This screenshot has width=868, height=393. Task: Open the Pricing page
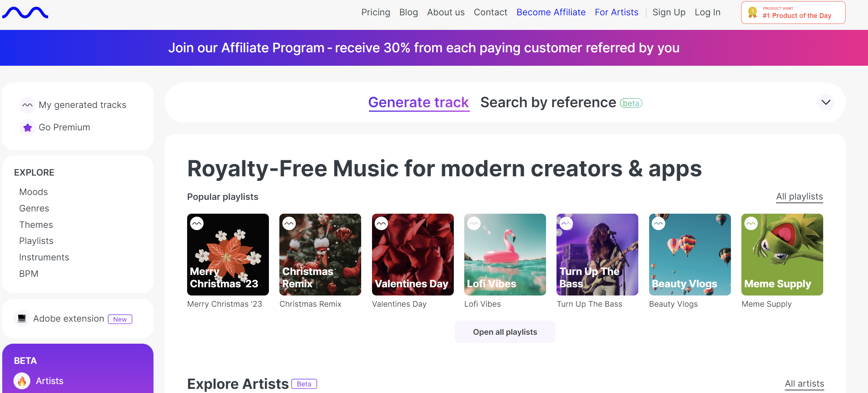(x=376, y=12)
